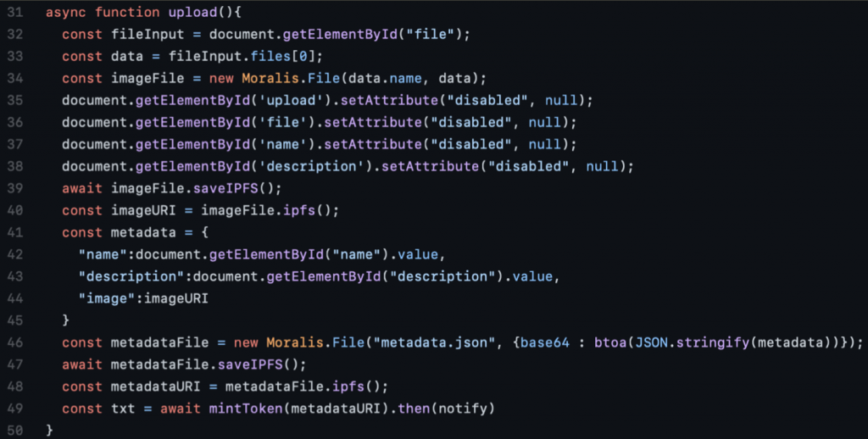868x439 pixels.
Task: Click line number 46 in gutter
Action: click(x=15, y=342)
